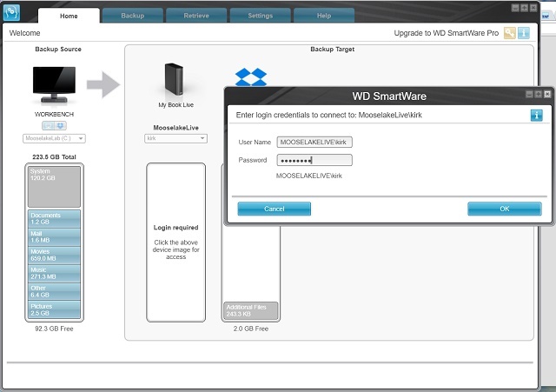Open the Help tab
The image size is (556, 392).
coord(324,16)
